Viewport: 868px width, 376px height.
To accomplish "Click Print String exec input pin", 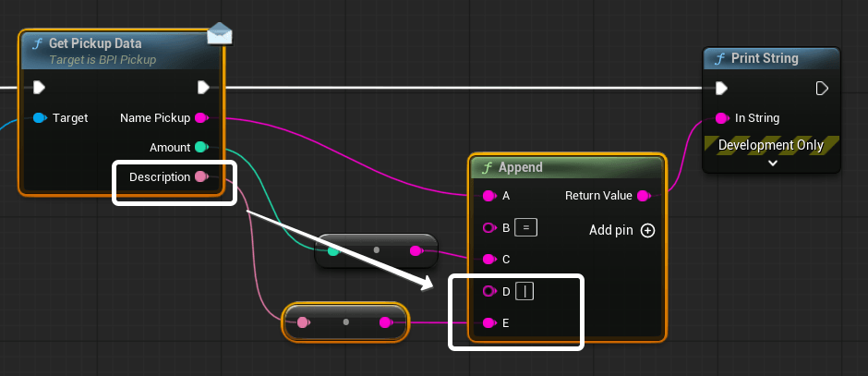I will coord(722,88).
